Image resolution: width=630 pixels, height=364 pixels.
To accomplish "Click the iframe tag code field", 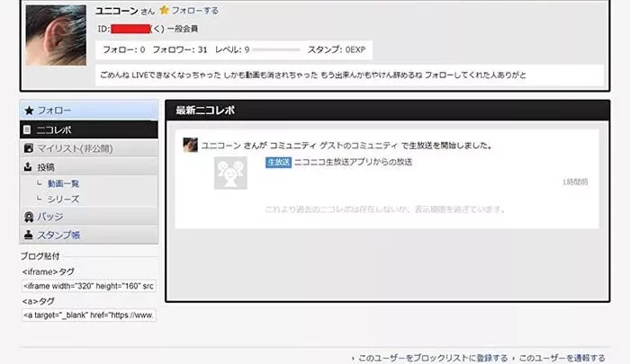I will click(89, 286).
